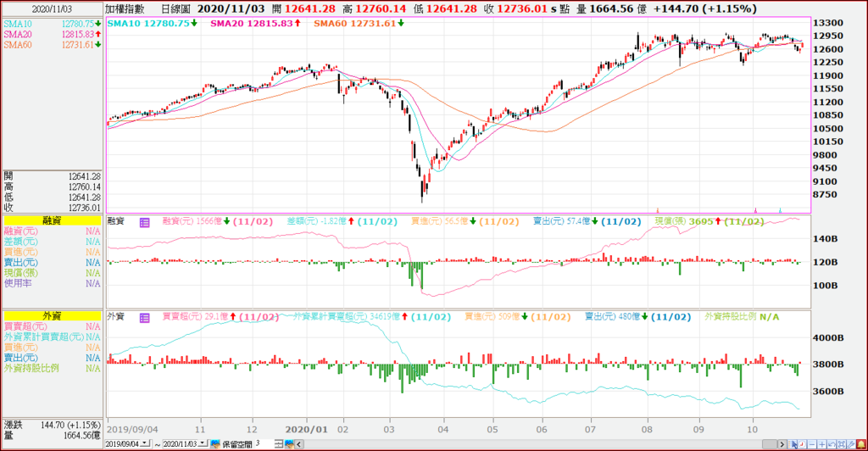
Task: Click the horizontal scrollbar thumb
Action: pyautogui.click(x=770, y=444)
